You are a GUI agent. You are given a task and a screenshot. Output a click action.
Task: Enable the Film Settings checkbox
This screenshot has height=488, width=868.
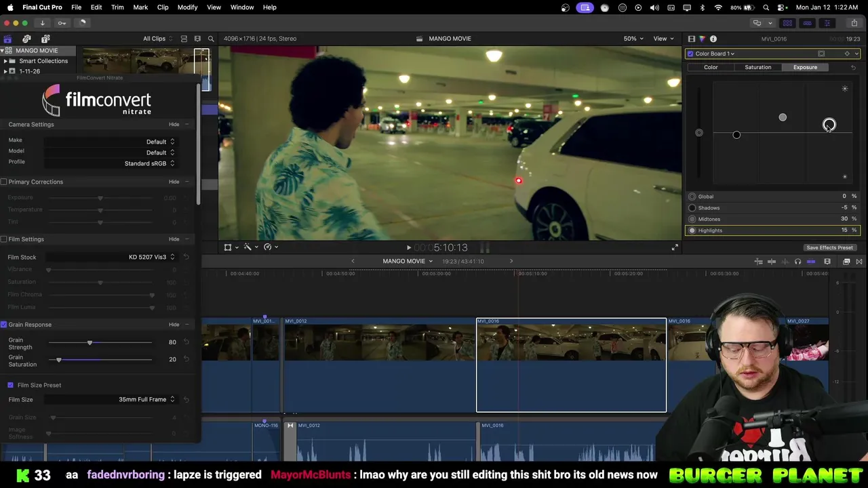(4, 239)
